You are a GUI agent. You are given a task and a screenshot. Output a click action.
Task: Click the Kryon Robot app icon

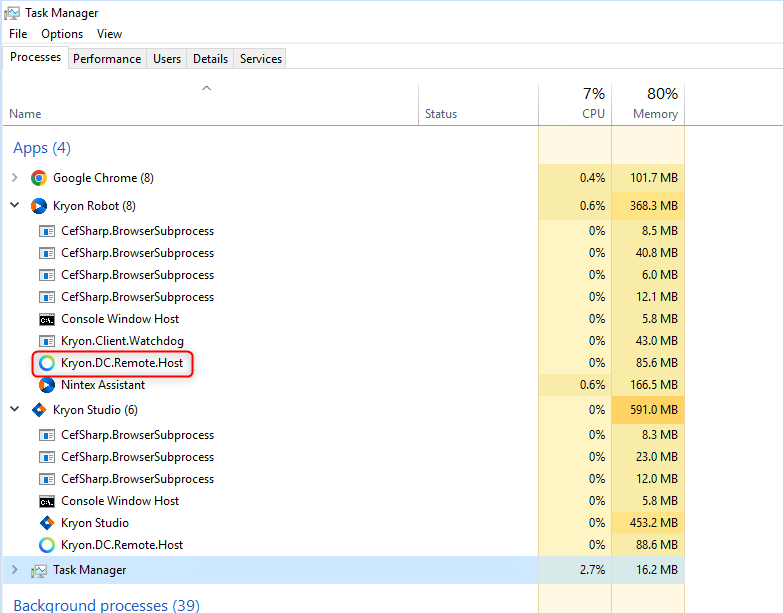click(x=39, y=206)
